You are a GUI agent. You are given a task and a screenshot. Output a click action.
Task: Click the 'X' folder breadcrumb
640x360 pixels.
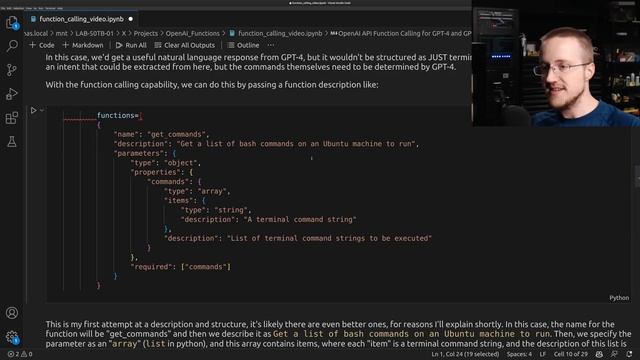point(124,33)
